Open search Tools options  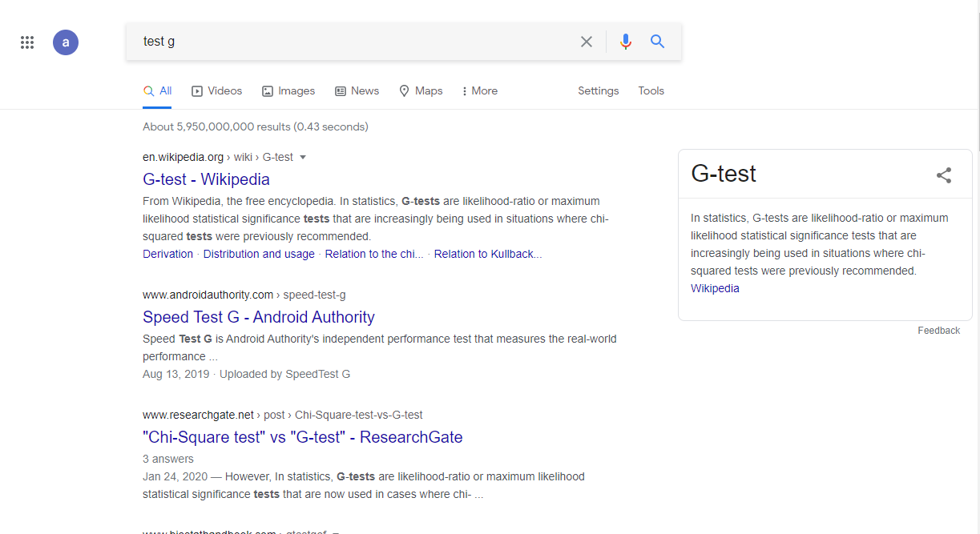click(x=651, y=91)
